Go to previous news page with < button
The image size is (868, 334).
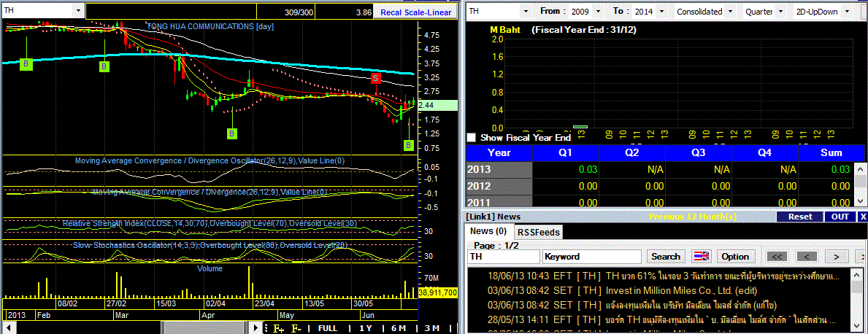click(x=807, y=257)
